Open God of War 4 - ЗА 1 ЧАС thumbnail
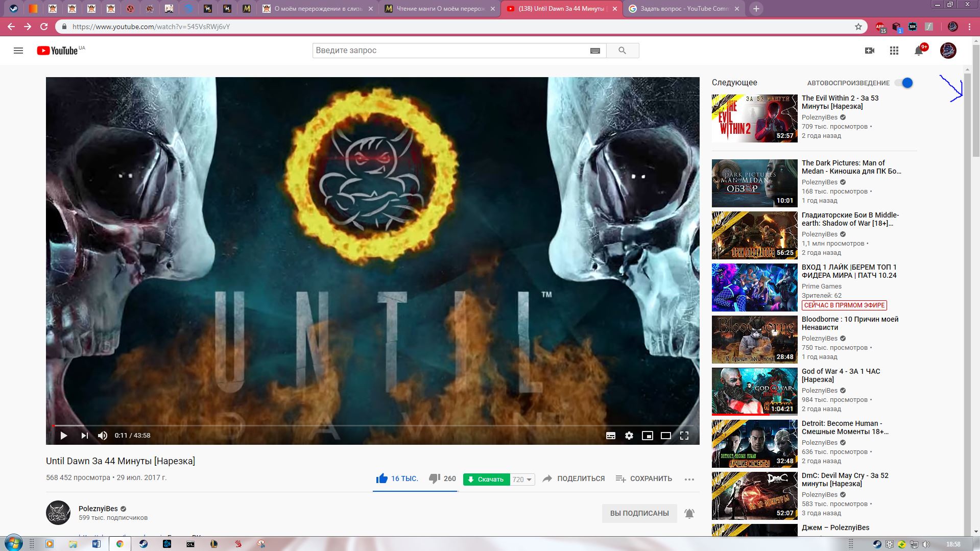This screenshot has width=980, height=551. (x=754, y=392)
